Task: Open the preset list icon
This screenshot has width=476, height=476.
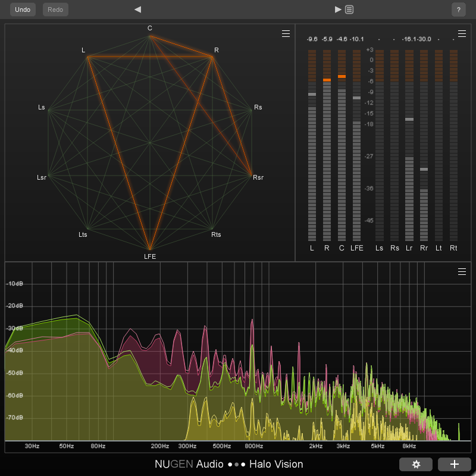Action: click(x=349, y=10)
